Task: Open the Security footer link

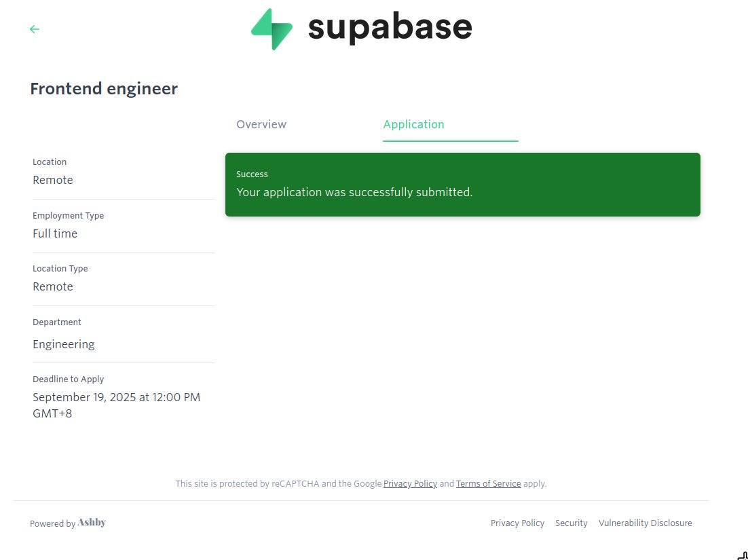Action: tap(571, 523)
